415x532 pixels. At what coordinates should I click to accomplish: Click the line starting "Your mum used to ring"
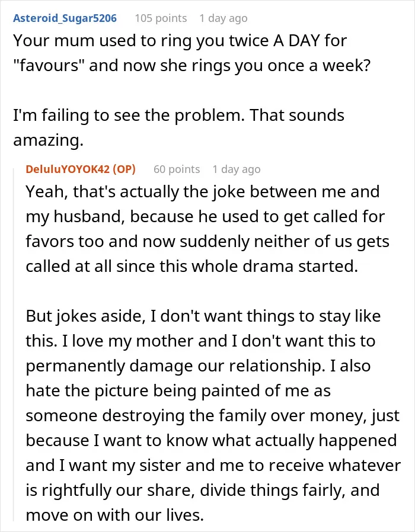pyautogui.click(x=180, y=41)
